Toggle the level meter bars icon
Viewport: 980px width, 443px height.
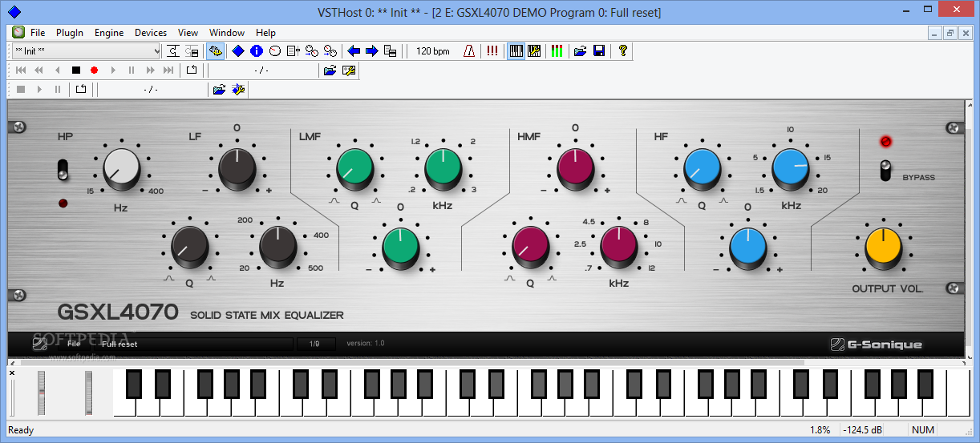(x=557, y=51)
